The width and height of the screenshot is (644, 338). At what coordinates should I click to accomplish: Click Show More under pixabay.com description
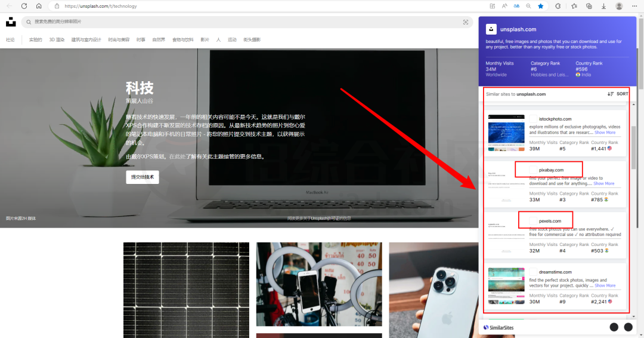[603, 183]
